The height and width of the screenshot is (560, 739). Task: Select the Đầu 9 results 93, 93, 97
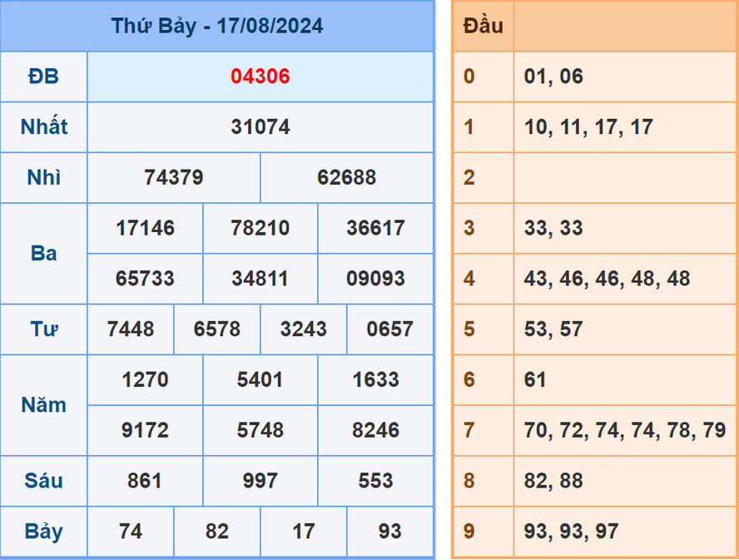point(571,531)
